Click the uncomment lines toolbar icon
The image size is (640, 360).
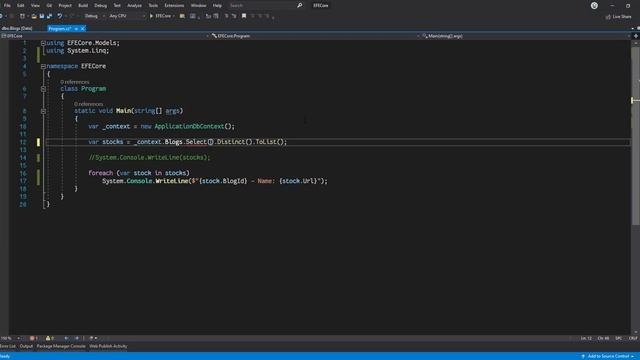coord(234,16)
